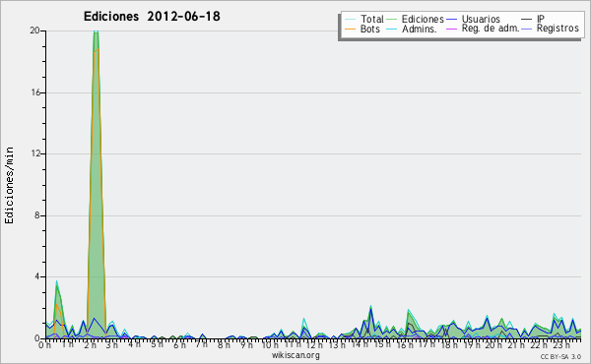Click the 'Total' legend label

pos(371,19)
